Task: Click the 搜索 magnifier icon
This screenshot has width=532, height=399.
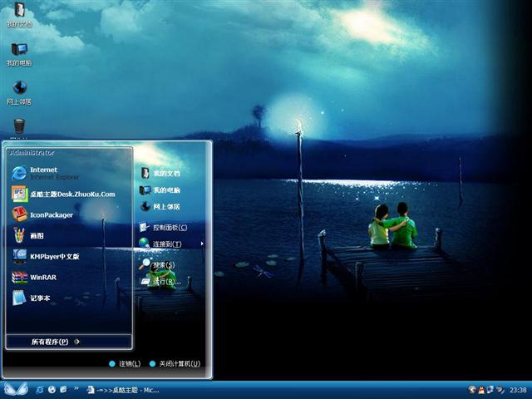Action: [144, 264]
